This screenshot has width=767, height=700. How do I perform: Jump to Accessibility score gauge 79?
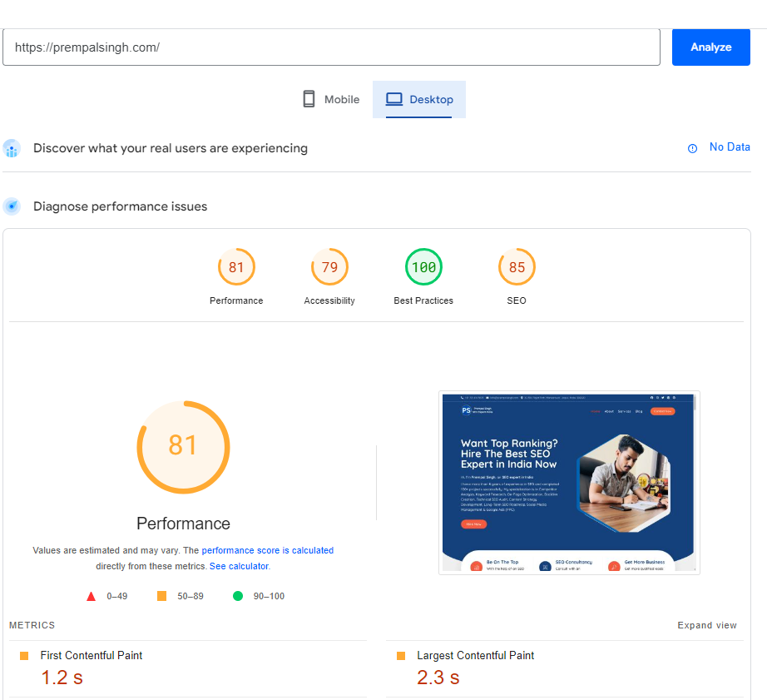pyautogui.click(x=329, y=267)
